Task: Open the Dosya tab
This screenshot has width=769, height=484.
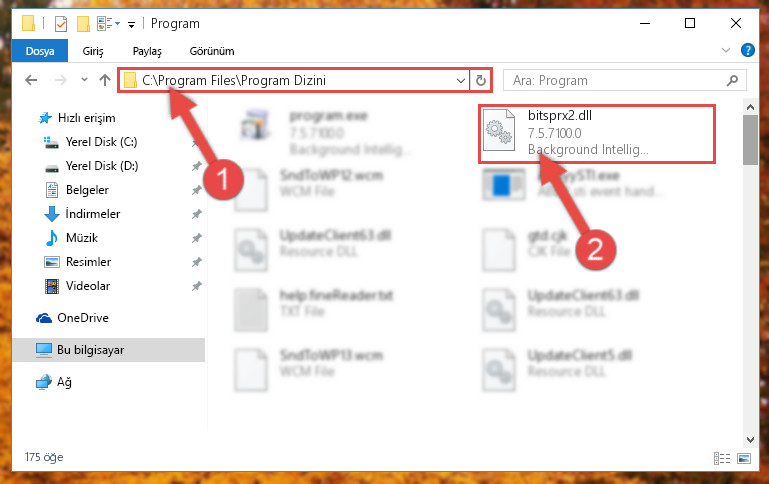Action: tap(40, 51)
